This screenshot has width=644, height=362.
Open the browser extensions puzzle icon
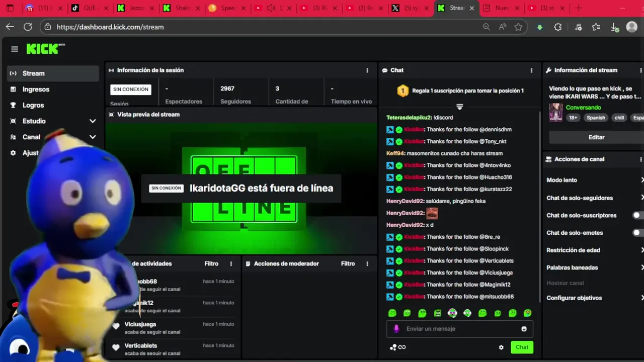[558, 27]
